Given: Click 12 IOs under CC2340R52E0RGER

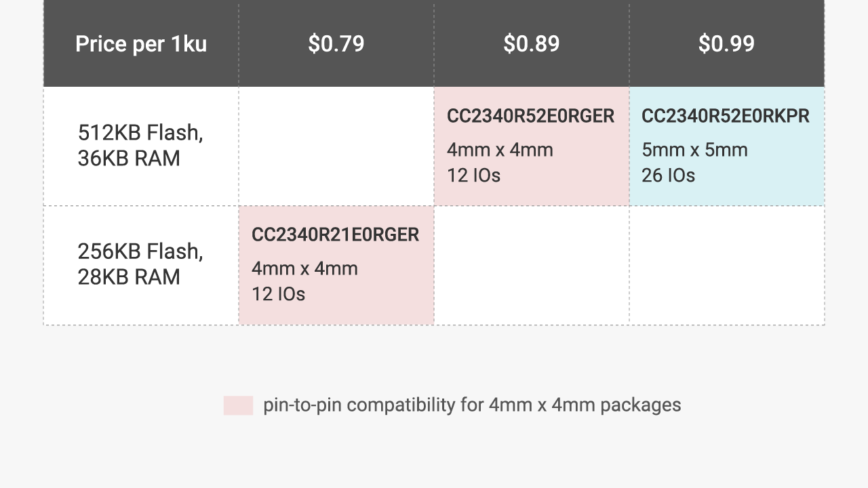Looking at the screenshot, I should pos(473,176).
